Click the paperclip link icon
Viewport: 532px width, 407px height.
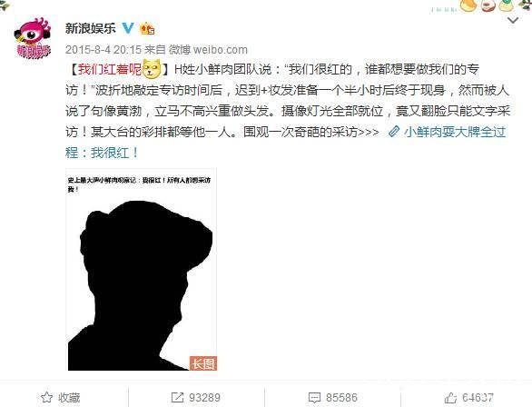click(x=394, y=132)
